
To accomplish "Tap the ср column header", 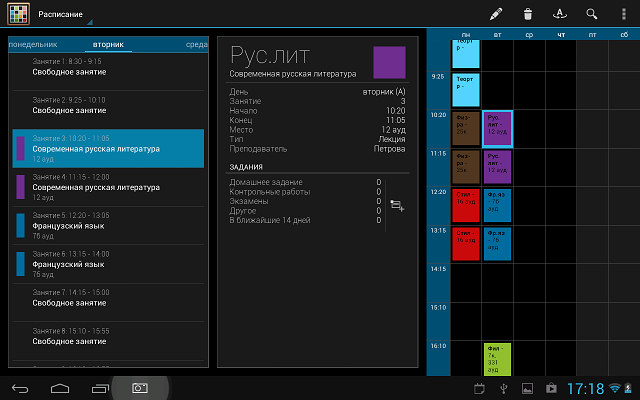I will (529, 35).
